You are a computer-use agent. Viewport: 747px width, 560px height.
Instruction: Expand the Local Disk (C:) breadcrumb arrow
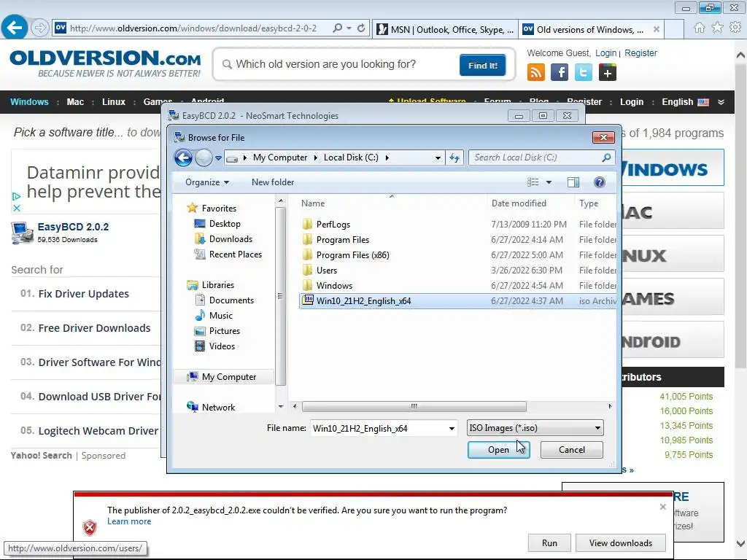pos(387,157)
